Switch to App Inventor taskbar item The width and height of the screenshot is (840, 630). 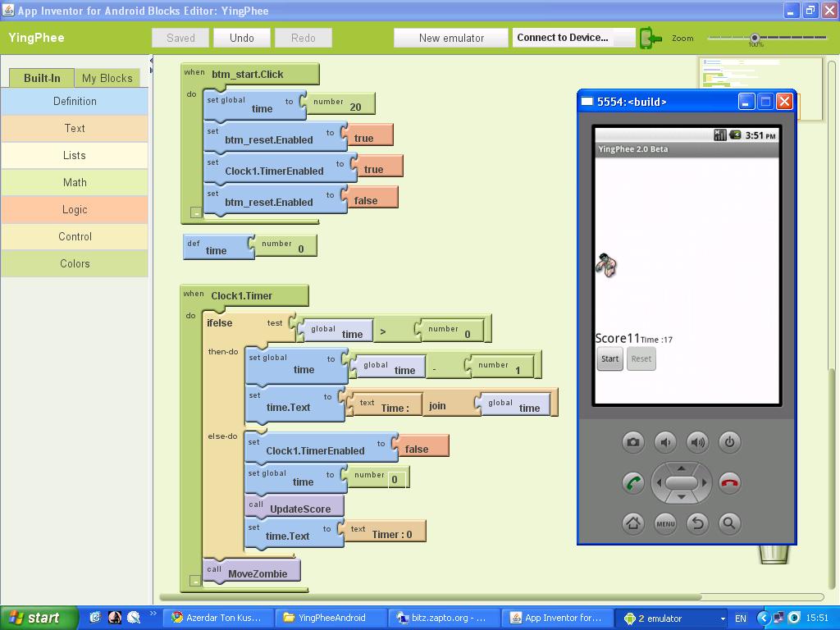click(555, 619)
